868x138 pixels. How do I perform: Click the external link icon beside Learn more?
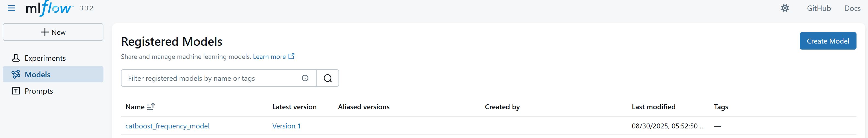point(291,56)
